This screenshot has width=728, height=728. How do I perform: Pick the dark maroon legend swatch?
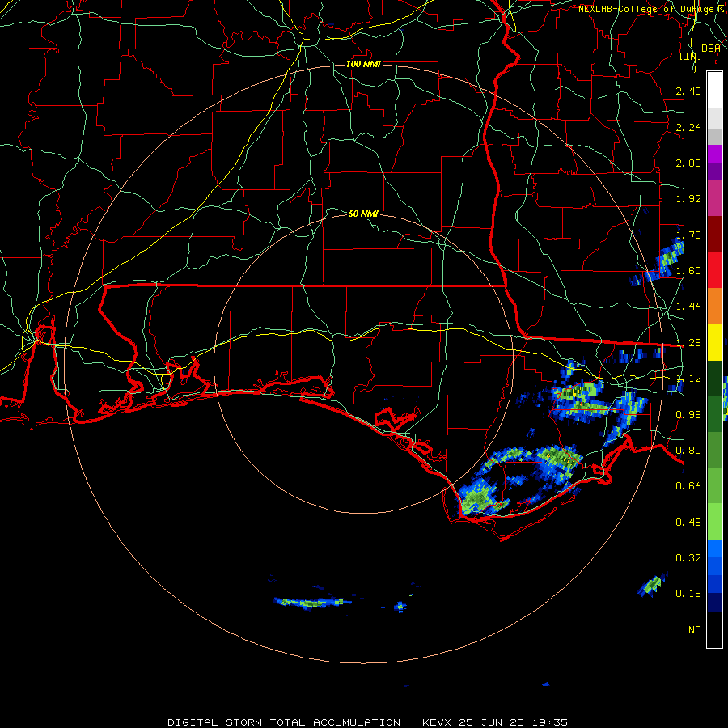coord(714,235)
